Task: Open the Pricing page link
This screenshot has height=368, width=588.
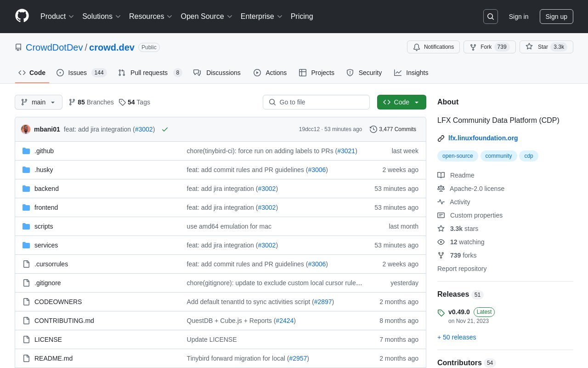Action: pyautogui.click(x=302, y=17)
